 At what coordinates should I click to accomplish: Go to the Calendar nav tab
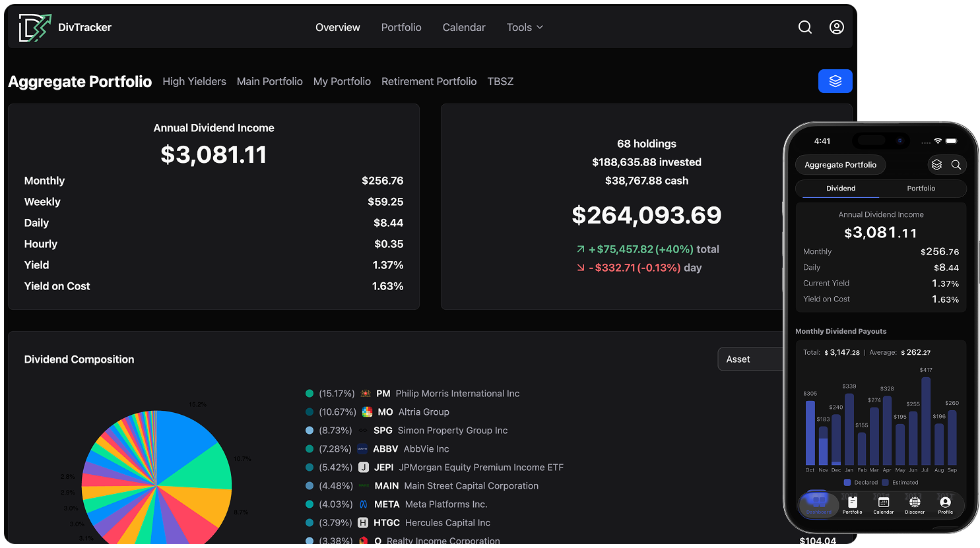[x=464, y=27]
